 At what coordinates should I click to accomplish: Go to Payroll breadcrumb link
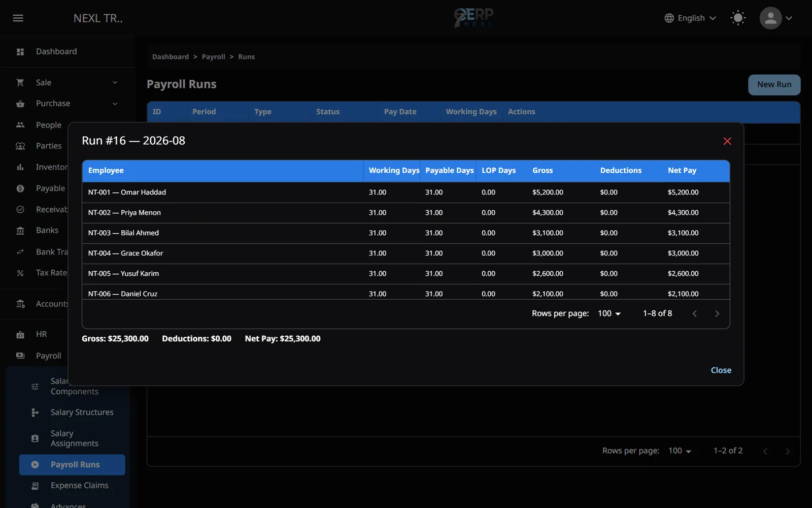213,57
